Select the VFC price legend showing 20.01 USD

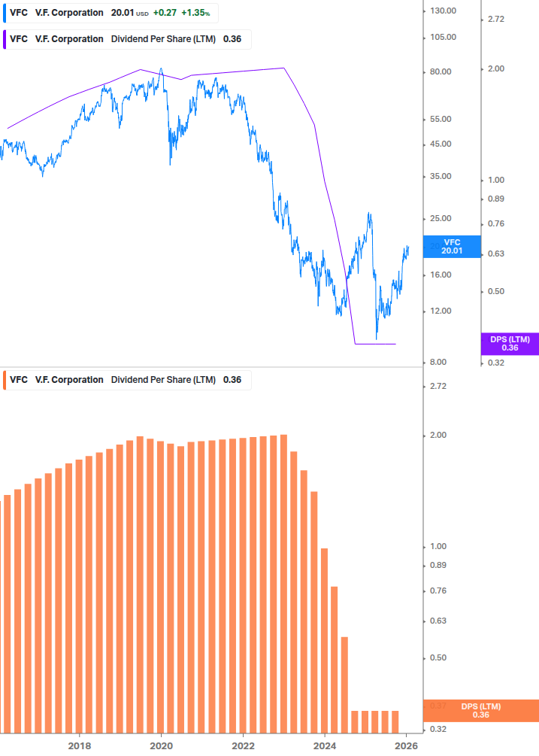pos(109,13)
